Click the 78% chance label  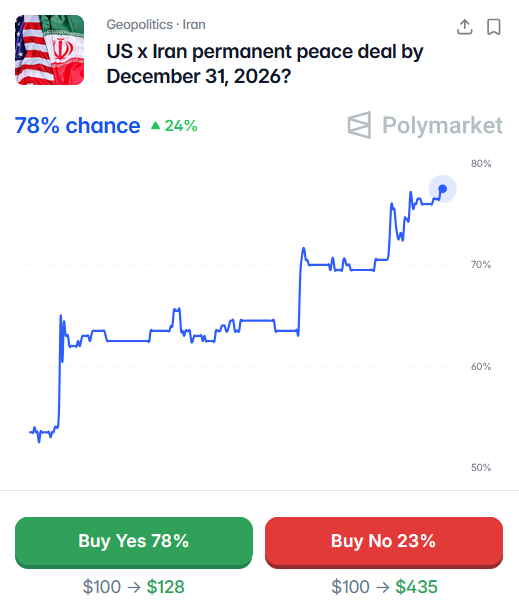(x=77, y=126)
